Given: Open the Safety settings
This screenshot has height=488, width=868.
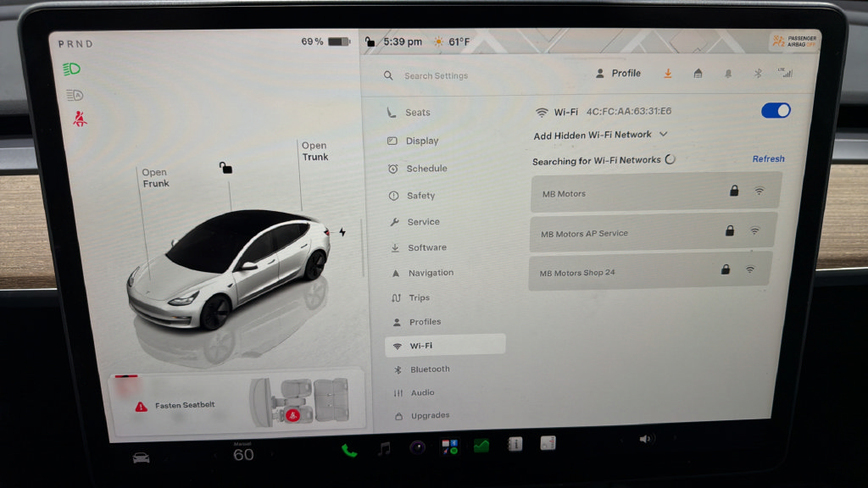Looking at the screenshot, I should [412, 196].
